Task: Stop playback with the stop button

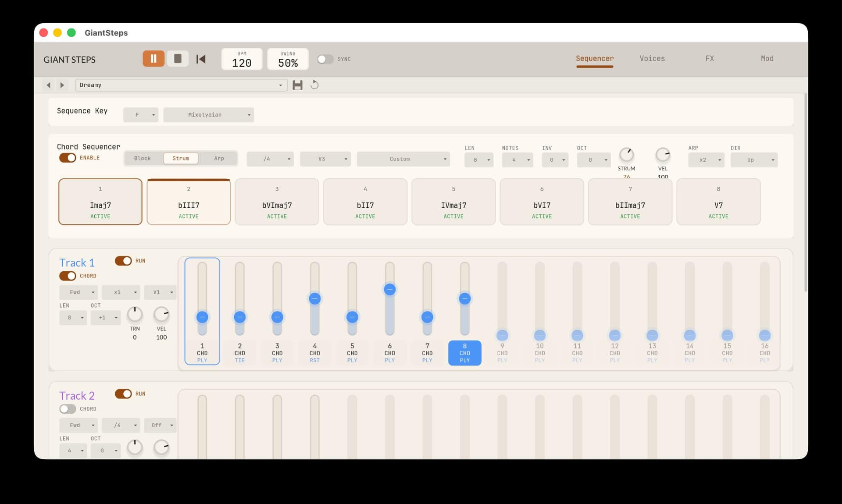Action: point(178,58)
